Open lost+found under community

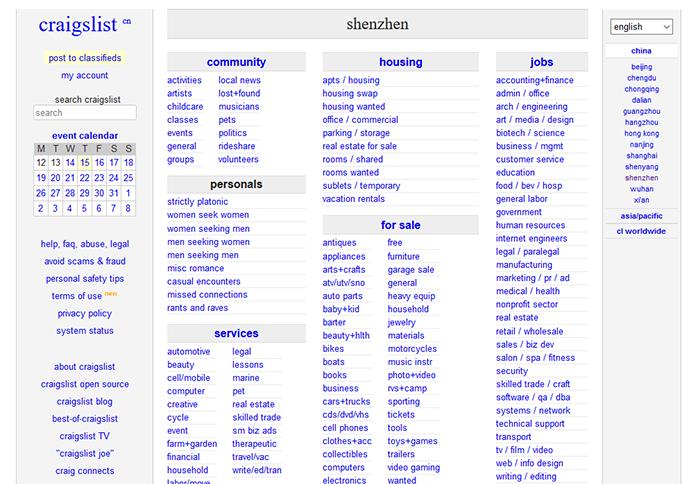(239, 93)
